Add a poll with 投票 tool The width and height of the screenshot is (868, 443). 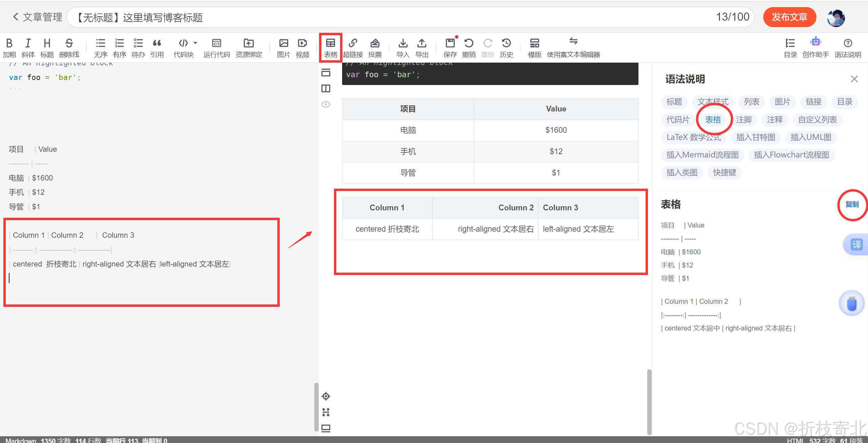pos(375,48)
